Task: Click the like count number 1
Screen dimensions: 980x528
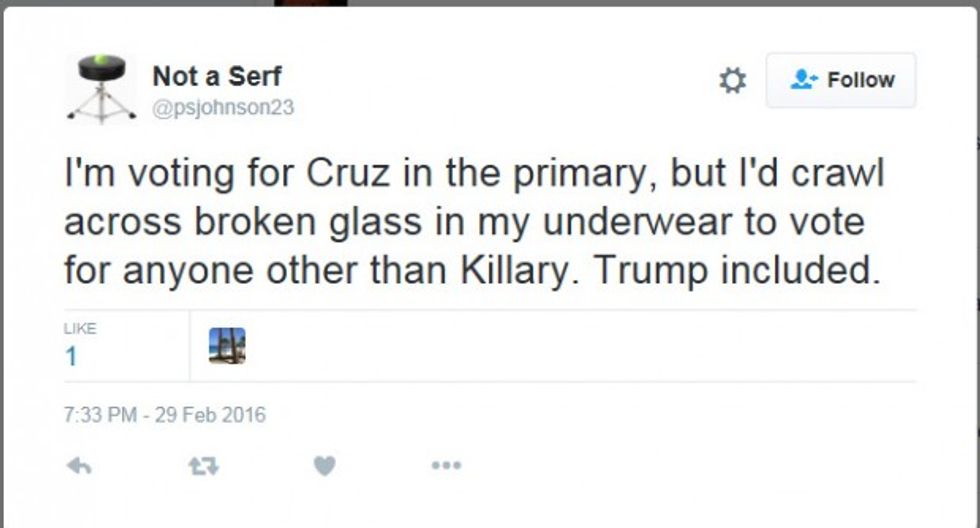Action: coord(71,357)
